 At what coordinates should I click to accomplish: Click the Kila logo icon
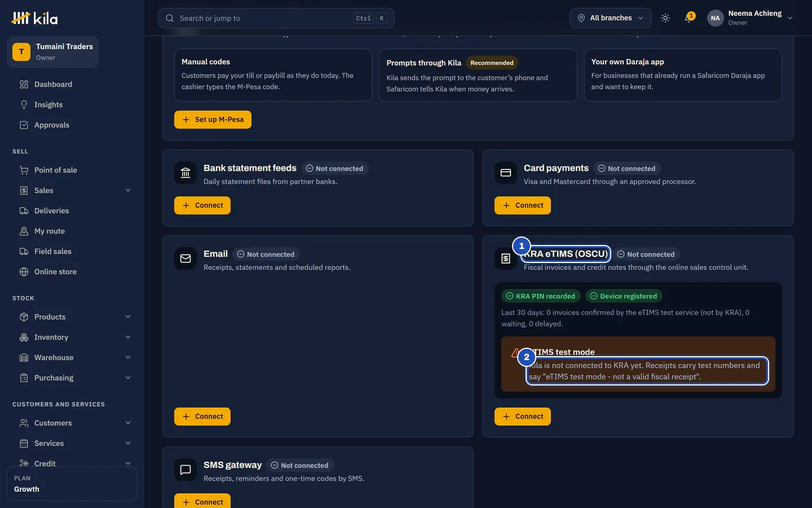(x=21, y=18)
